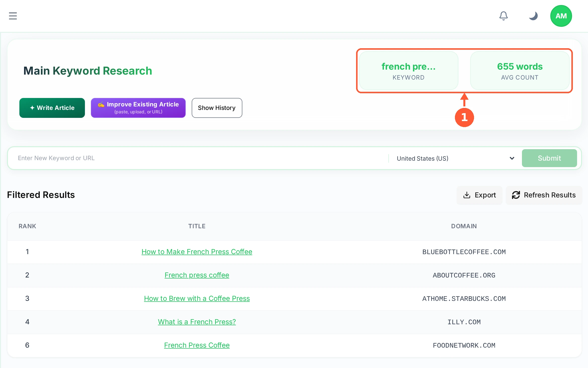Click BLUEBOTTLECOFFEE.COM domain cell
This screenshot has width=588, height=368.
[464, 252]
